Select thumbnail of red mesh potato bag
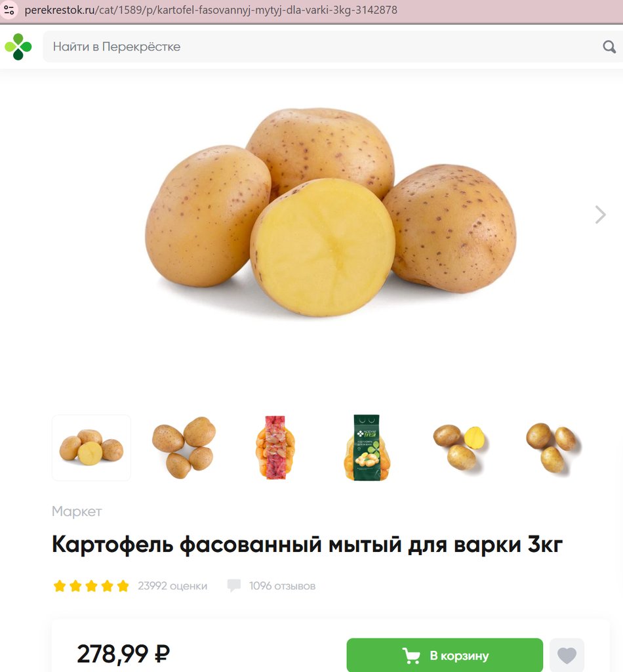Viewport: 623px width, 672px height. pyautogui.click(x=275, y=448)
